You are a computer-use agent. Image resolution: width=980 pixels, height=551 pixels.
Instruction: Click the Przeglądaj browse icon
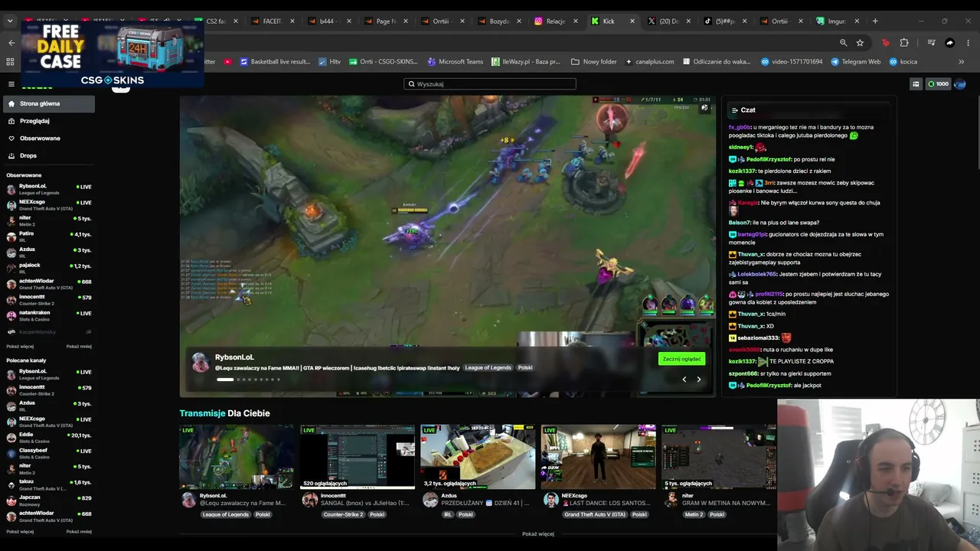[x=11, y=121]
